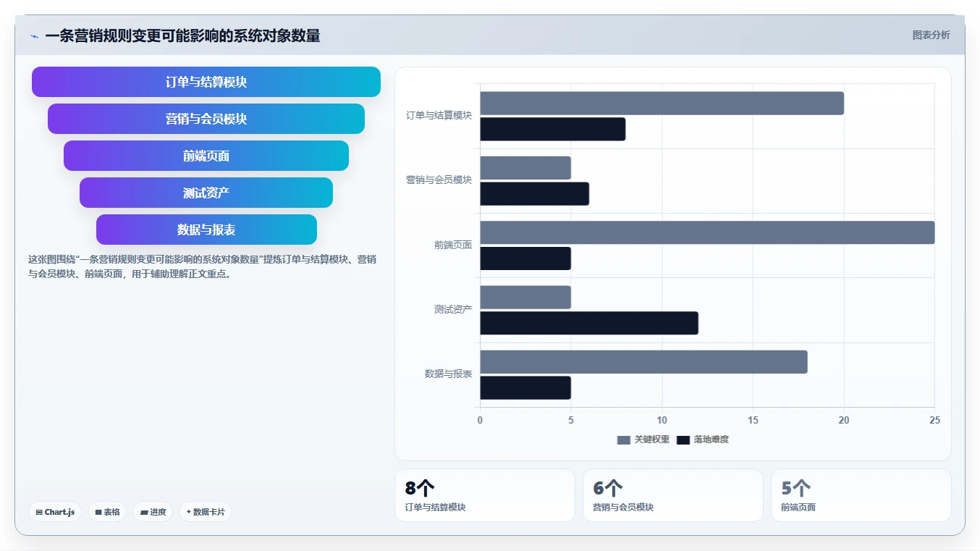The width and height of the screenshot is (980, 551).
Task: Click the chart y-axis label 数据与报表
Action: pos(448,374)
